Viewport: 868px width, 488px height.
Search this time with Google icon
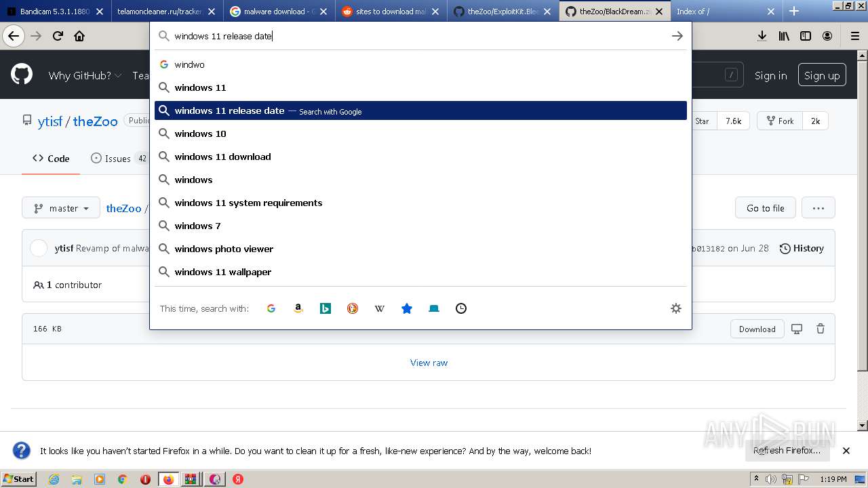pos(271,308)
